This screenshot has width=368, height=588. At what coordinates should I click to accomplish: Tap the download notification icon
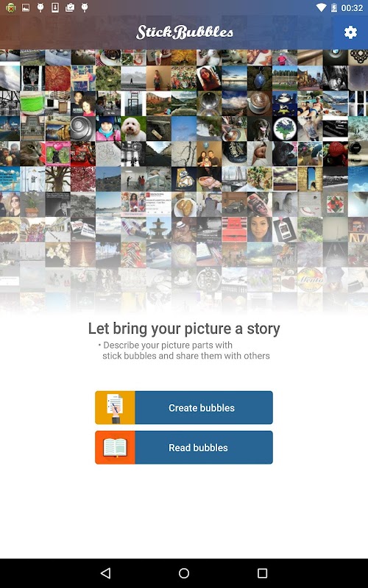[55, 7]
